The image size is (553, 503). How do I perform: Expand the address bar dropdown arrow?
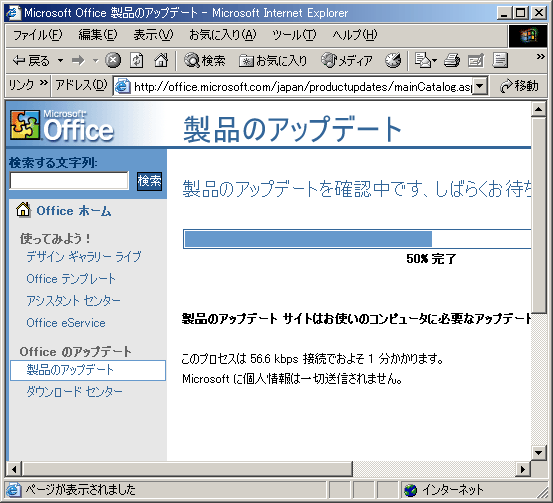(479, 86)
